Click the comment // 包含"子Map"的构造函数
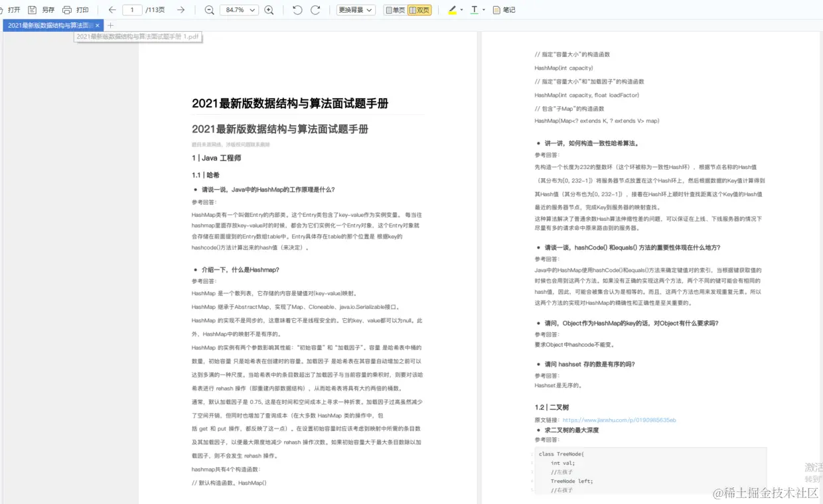This screenshot has width=823, height=504. point(569,108)
